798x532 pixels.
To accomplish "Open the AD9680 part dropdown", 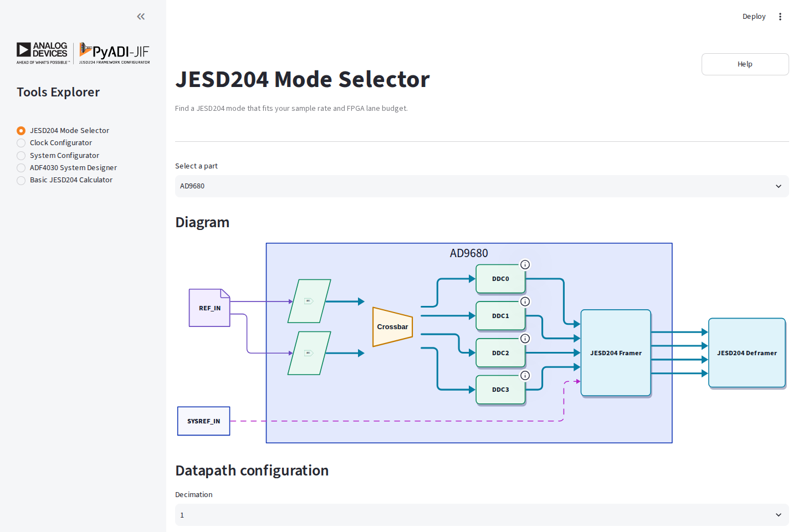I will (482, 186).
